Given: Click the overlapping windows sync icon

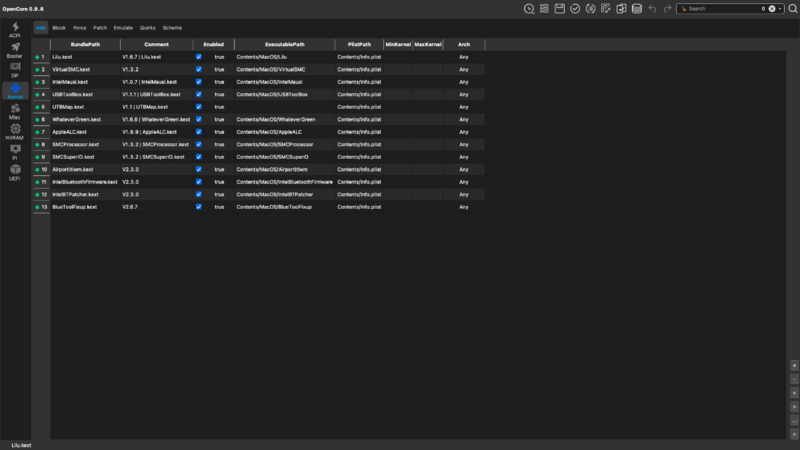Looking at the screenshot, I should (621, 9).
